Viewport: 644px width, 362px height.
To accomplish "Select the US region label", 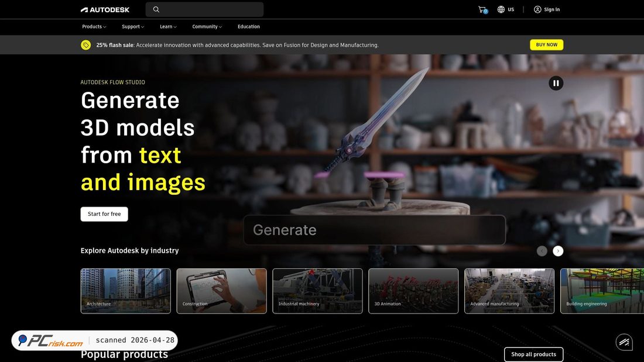I will click(x=511, y=9).
